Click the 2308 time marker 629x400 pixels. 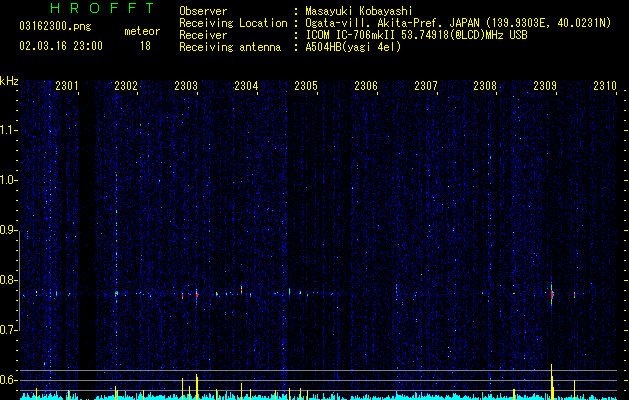pos(485,86)
